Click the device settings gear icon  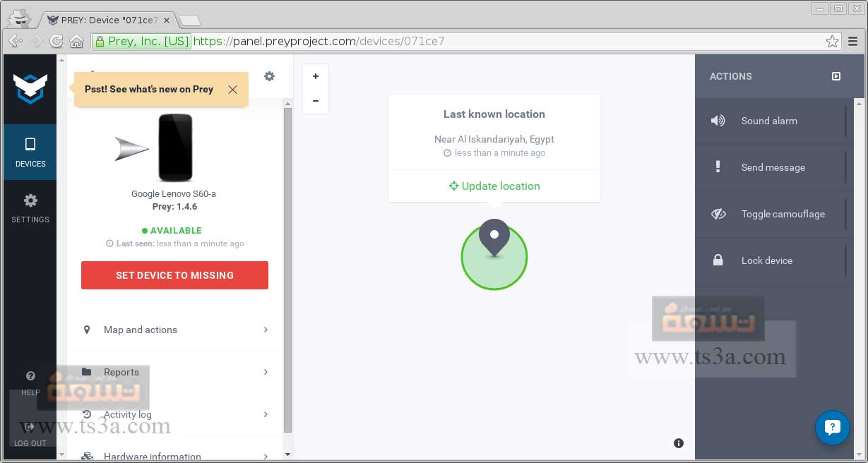pos(269,76)
